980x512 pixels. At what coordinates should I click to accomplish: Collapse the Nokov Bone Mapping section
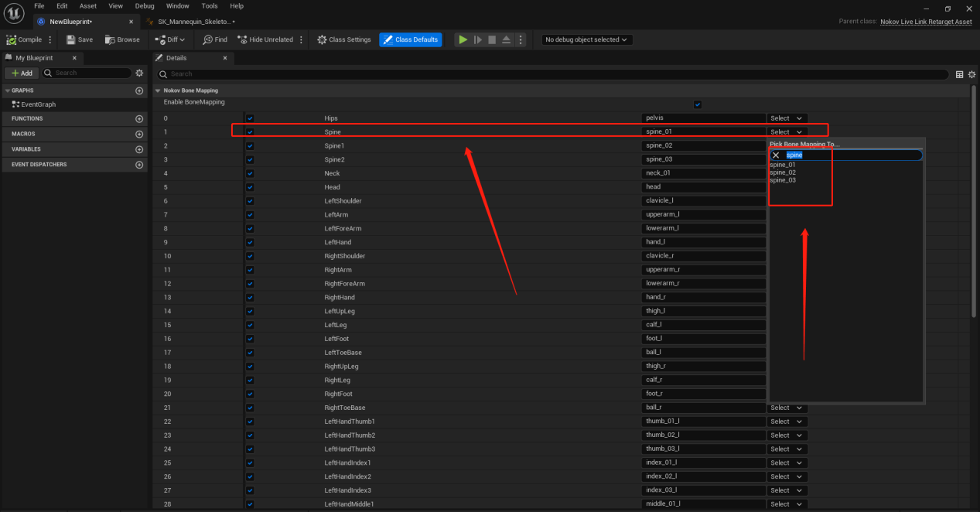click(158, 90)
